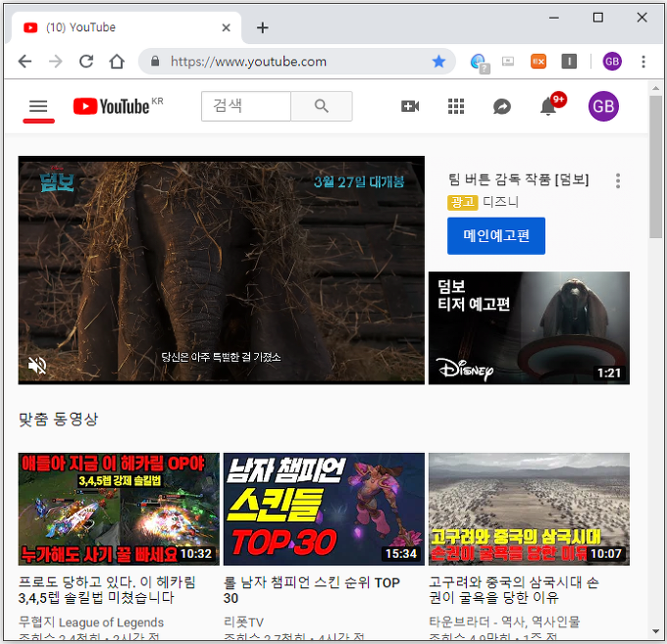The height and width of the screenshot is (644, 667).
Task: Click the 디즈니 advertiser link
Action: 500,202
